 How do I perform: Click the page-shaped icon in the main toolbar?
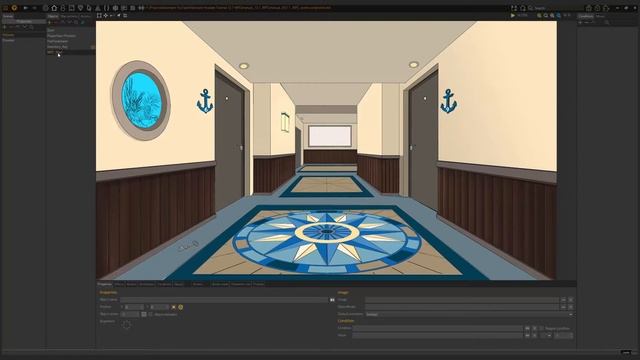tap(89, 8)
